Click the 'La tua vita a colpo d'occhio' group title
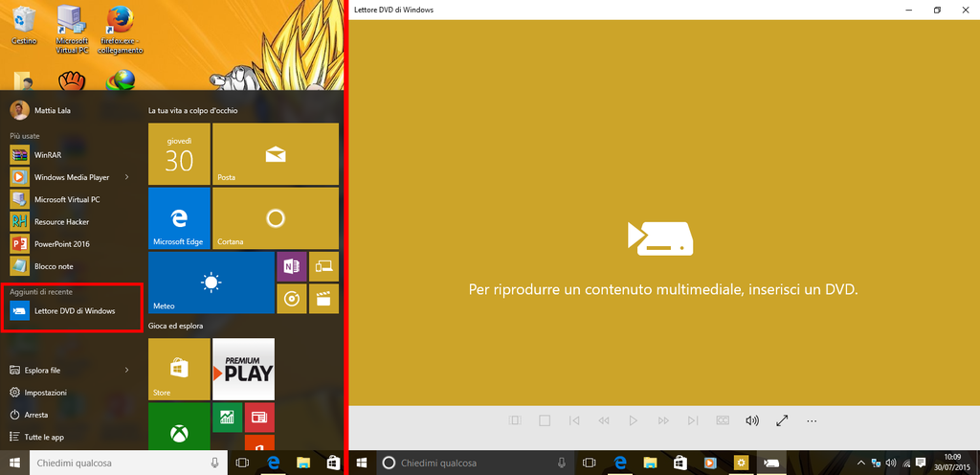 [193, 111]
